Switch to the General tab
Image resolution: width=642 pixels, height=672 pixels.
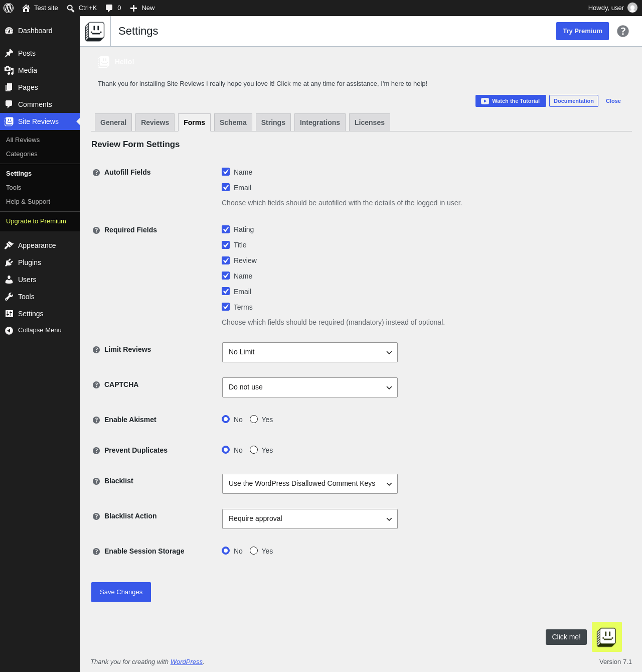113,122
